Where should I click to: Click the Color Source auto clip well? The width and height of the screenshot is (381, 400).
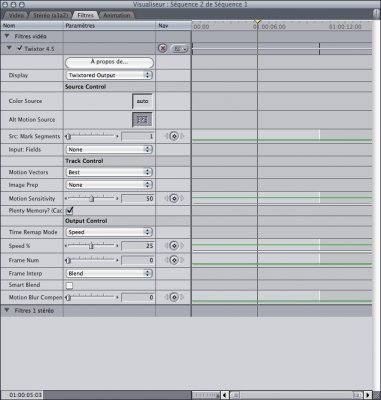(142, 101)
